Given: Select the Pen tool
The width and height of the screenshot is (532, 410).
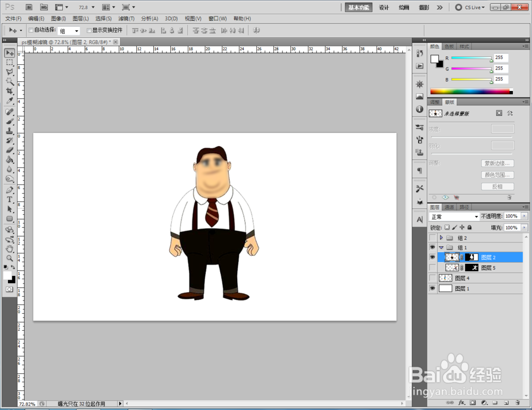Looking at the screenshot, I should pos(10,190).
